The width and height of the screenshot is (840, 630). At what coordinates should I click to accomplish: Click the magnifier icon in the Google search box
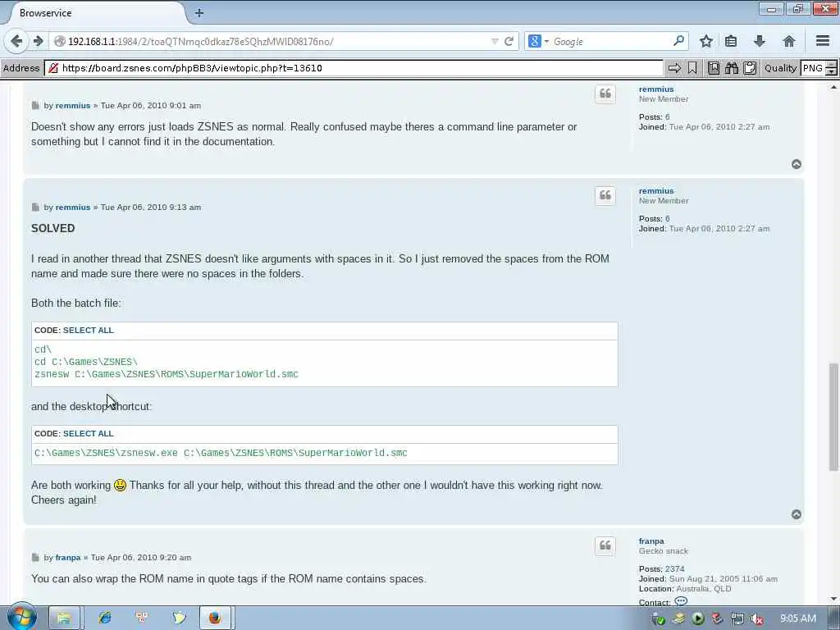tap(678, 41)
